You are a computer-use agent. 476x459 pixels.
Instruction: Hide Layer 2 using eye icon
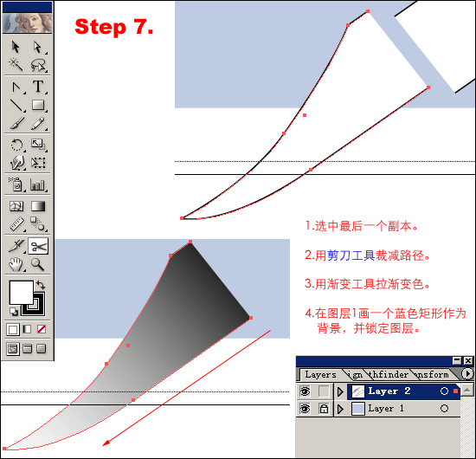click(x=305, y=391)
